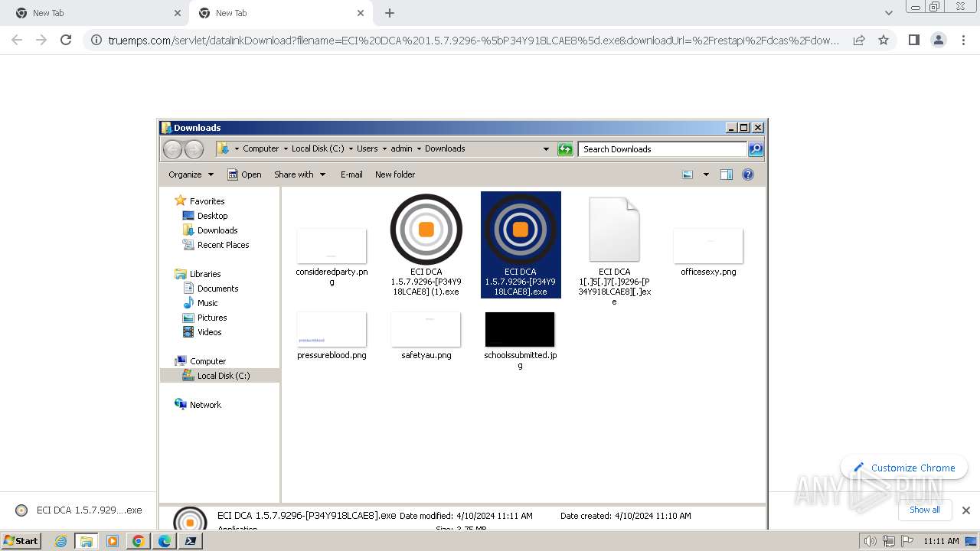Click Show all downloads button
The height and width of the screenshot is (551, 980).
click(925, 510)
